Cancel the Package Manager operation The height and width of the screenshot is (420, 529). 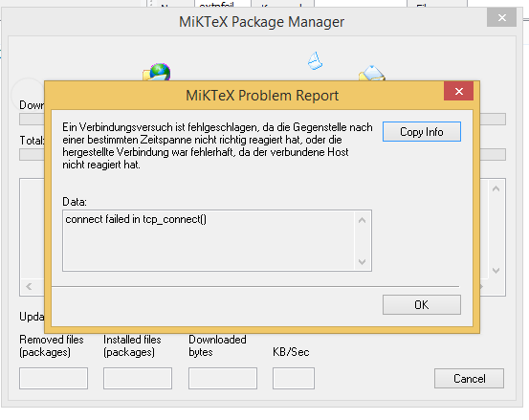[469, 379]
